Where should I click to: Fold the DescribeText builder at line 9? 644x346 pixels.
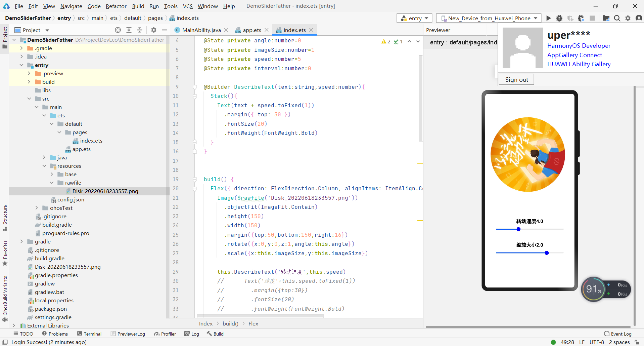click(x=195, y=87)
